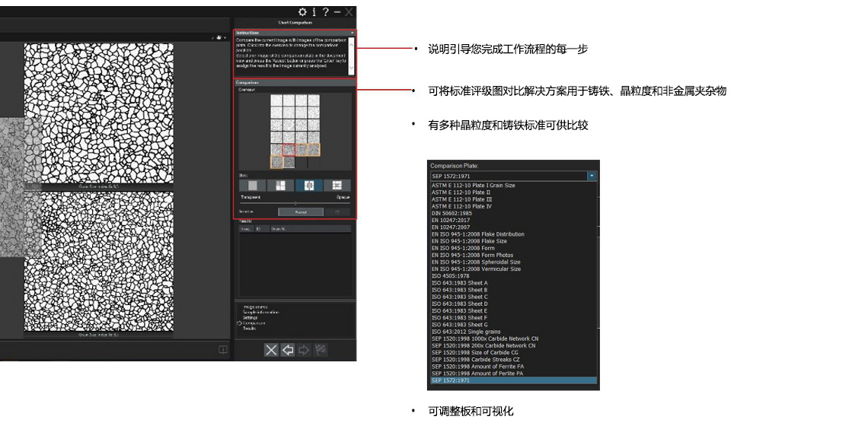
Task: Select SEP 1520:1998 Amount of Ferrite FA
Action: click(477, 366)
